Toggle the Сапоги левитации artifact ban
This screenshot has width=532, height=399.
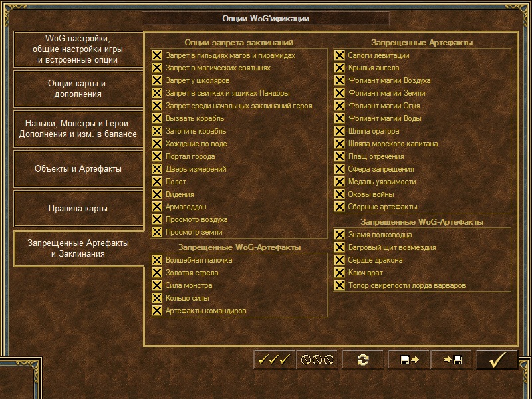click(x=340, y=55)
